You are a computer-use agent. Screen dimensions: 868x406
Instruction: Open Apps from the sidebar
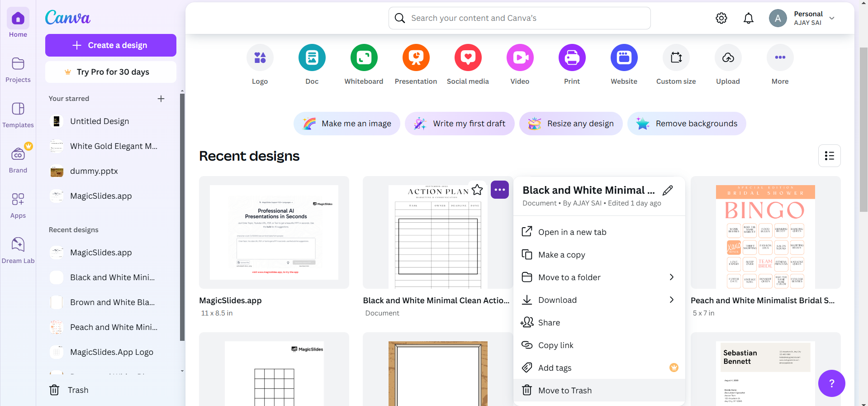(x=18, y=205)
